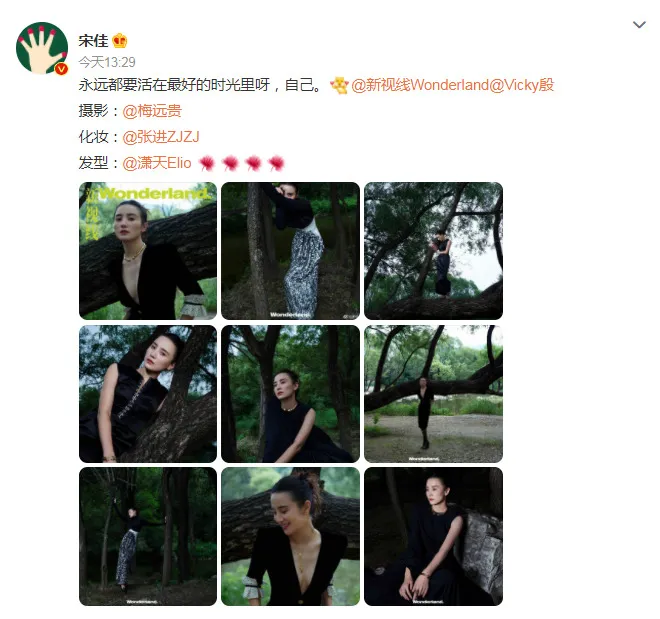
Task: View last photo seated beside rock
Action: point(433,537)
